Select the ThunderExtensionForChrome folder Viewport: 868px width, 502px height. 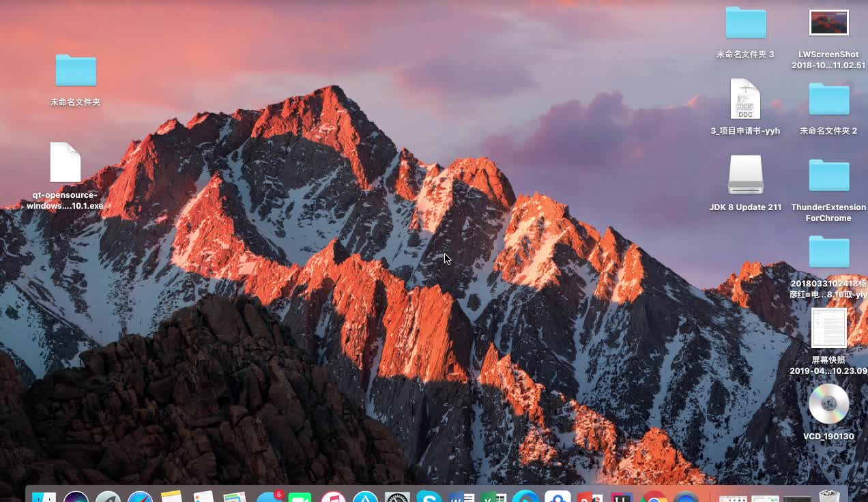pyautogui.click(x=828, y=175)
